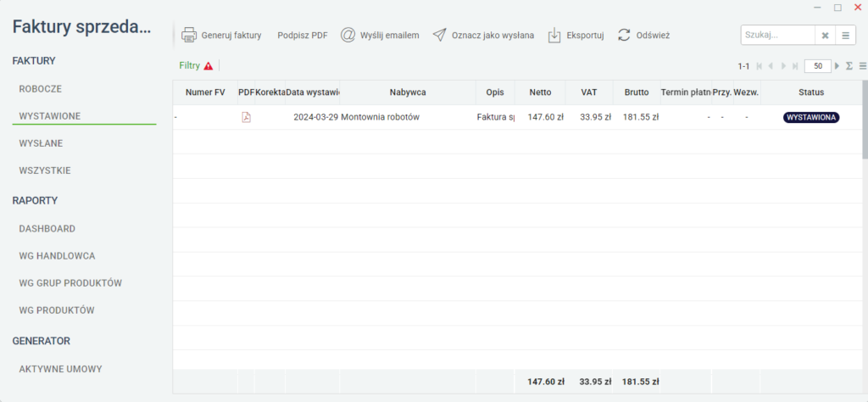868x402 pixels.
Task: Open the WG HANDLOWCA report
Action: click(57, 256)
